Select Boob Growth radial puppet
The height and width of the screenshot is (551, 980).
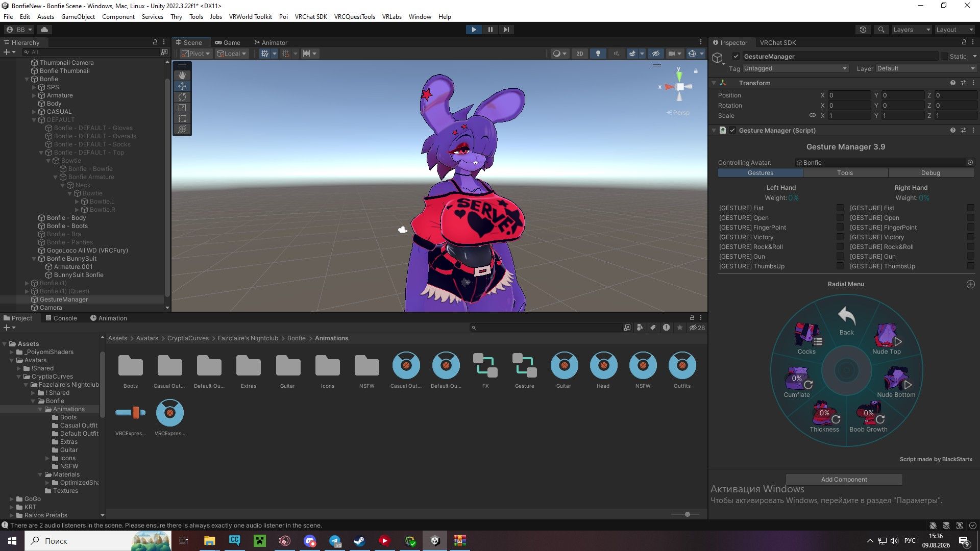(868, 417)
